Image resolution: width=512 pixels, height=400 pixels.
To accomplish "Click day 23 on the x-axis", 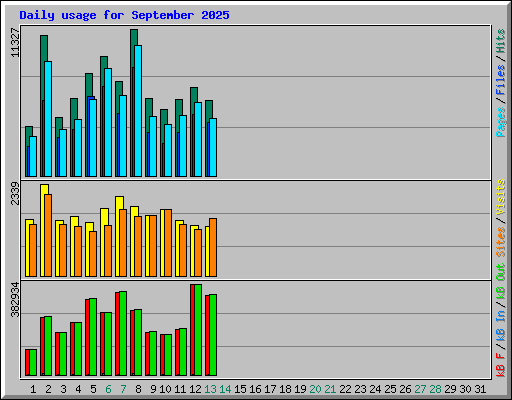I will point(360,389).
